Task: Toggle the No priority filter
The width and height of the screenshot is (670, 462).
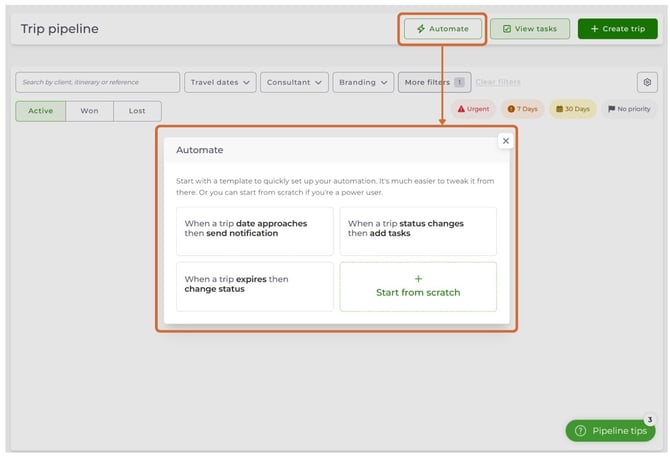Action: click(x=629, y=109)
